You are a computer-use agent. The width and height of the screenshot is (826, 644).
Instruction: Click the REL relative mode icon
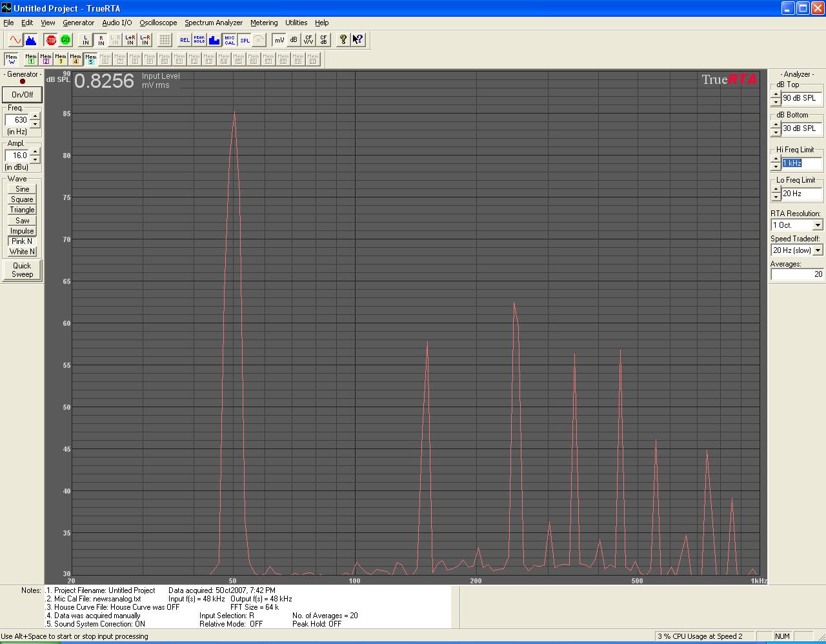(185, 40)
